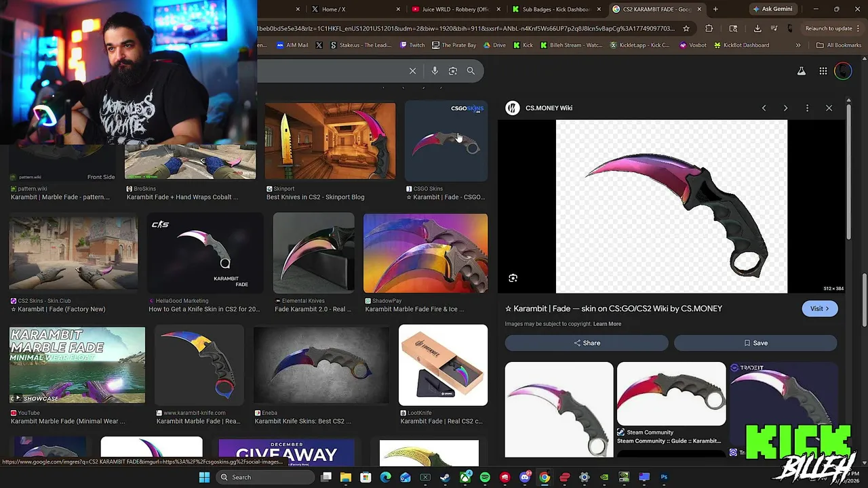
Task: Open the Learn More copyright link
Action: [607, 324]
